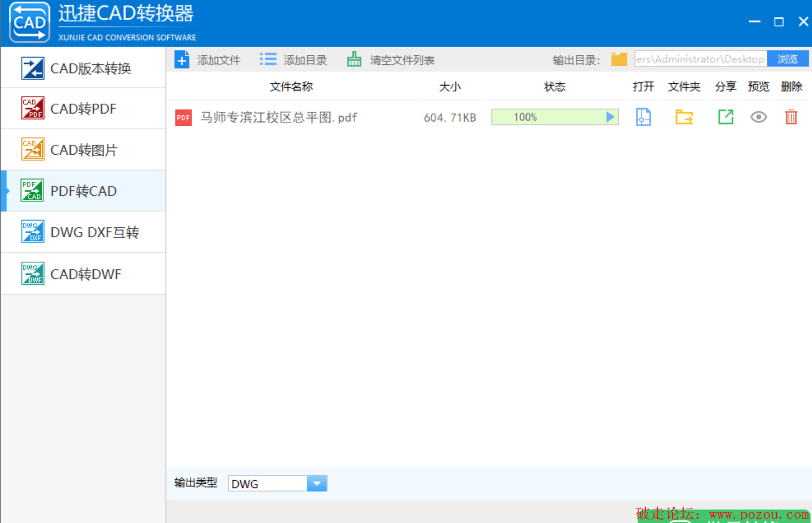Click the red PDF file type icon
812x523 pixels.
coord(183,117)
